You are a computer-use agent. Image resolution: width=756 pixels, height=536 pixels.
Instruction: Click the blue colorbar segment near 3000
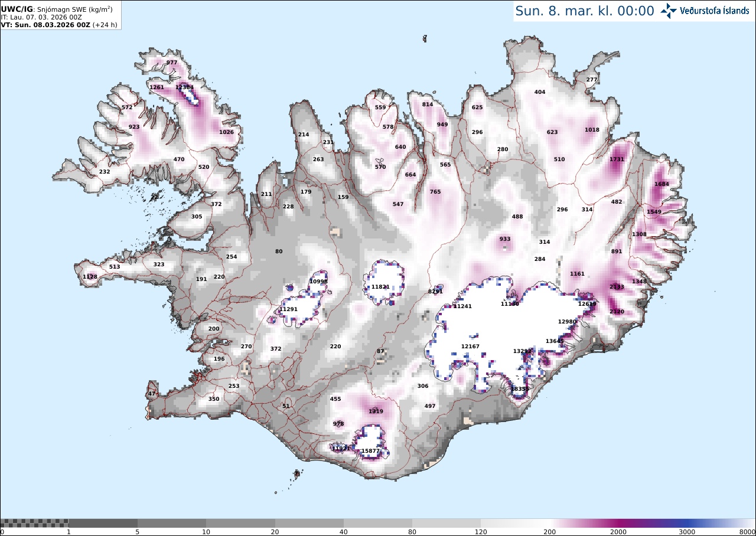click(687, 523)
